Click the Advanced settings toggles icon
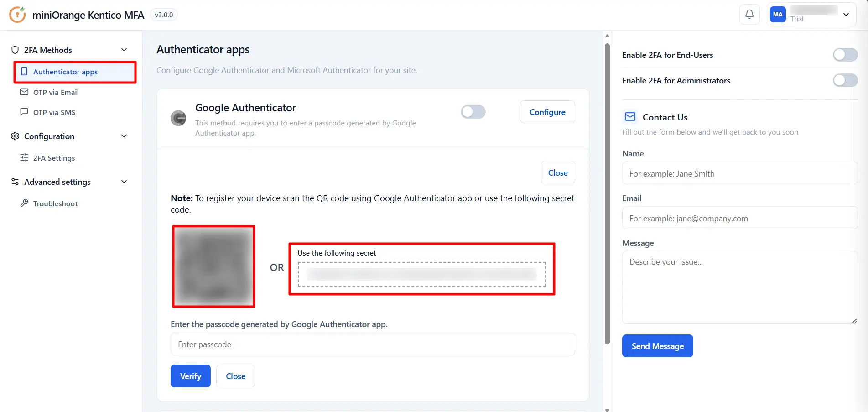Screen dimensions: 868x412 tap(15, 182)
